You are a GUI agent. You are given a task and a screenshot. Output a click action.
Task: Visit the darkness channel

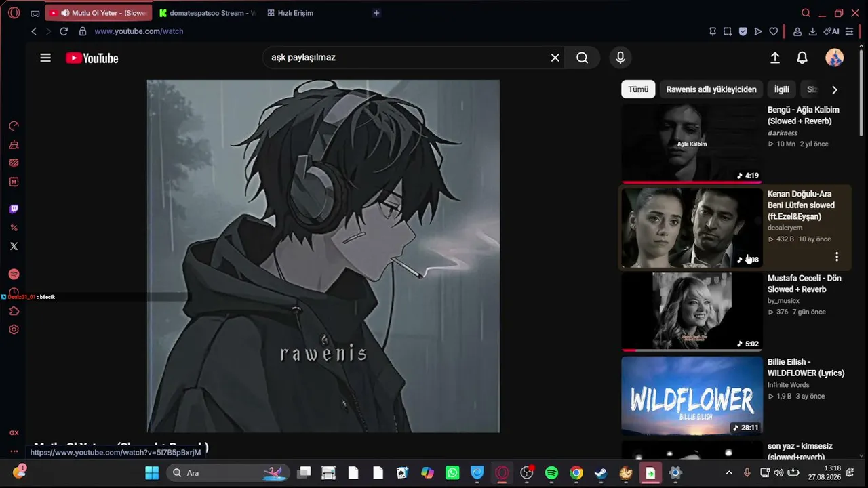coord(783,133)
